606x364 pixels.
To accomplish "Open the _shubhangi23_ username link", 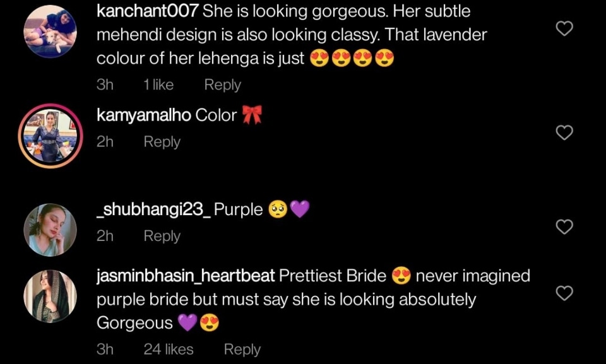I will (153, 209).
